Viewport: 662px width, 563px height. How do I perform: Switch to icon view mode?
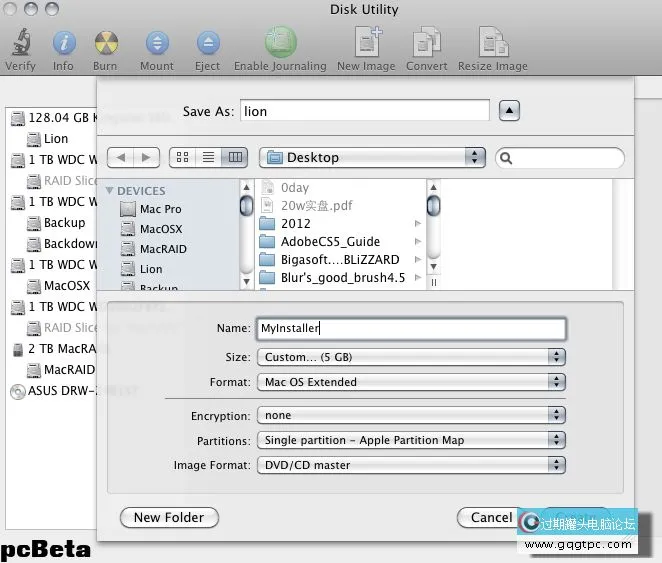[x=183, y=158]
